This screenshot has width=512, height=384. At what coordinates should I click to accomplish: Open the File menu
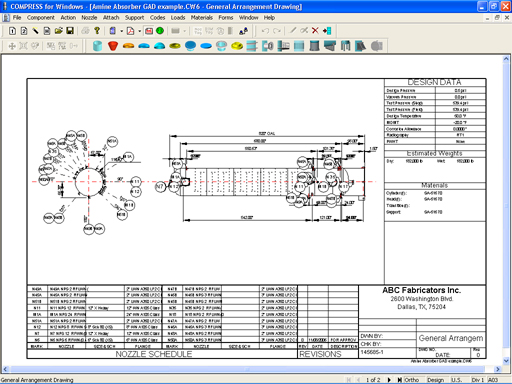click(x=17, y=18)
